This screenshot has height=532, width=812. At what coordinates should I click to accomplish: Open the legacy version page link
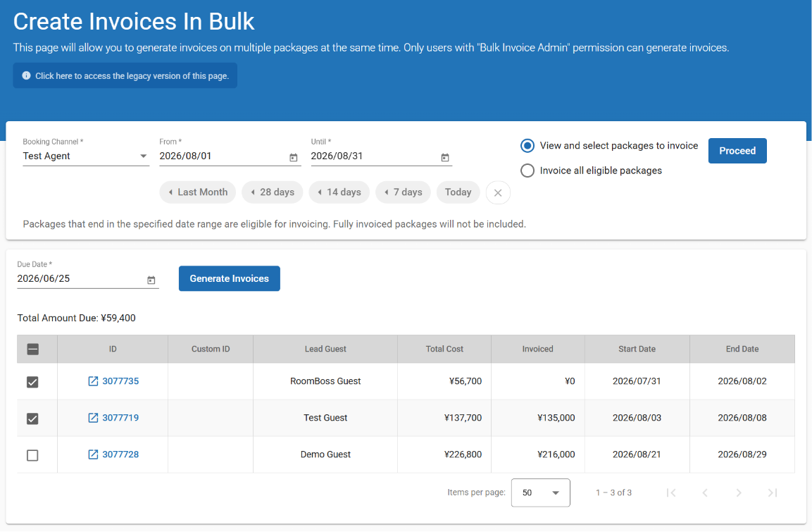[x=125, y=75]
